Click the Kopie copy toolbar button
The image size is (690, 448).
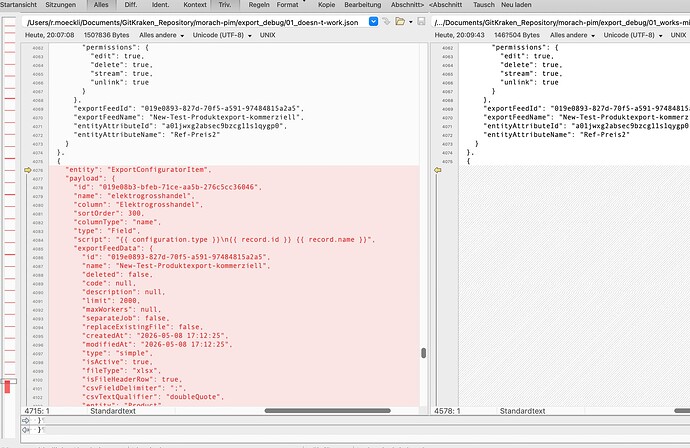pos(327,5)
